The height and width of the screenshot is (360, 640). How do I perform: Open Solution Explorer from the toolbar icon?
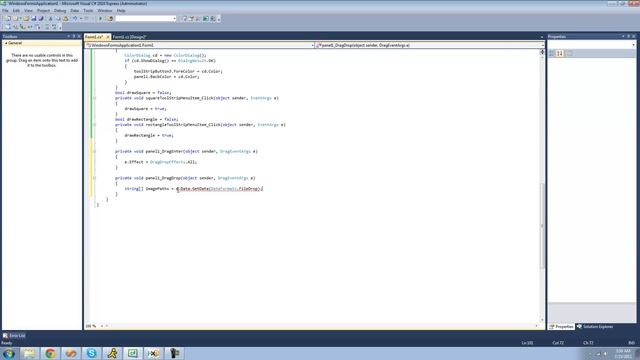pos(184,18)
